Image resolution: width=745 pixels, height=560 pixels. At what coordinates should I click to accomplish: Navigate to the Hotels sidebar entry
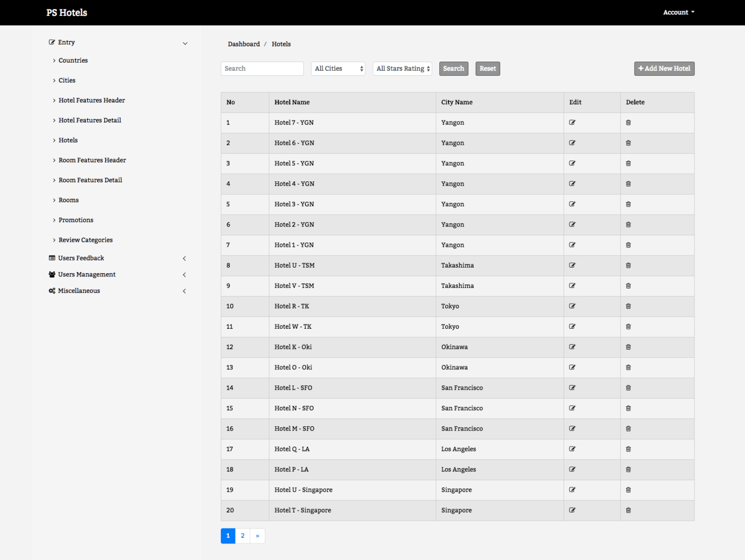(68, 140)
